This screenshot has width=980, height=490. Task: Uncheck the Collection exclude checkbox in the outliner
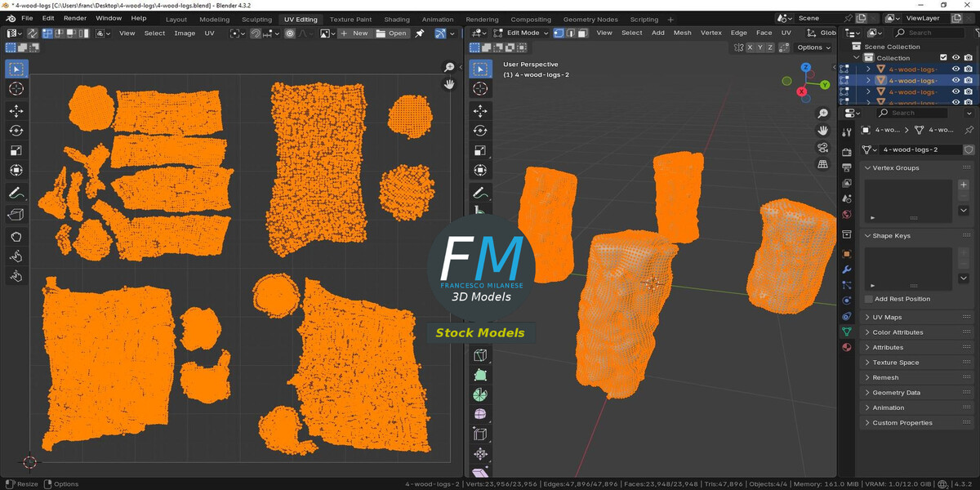click(x=943, y=58)
